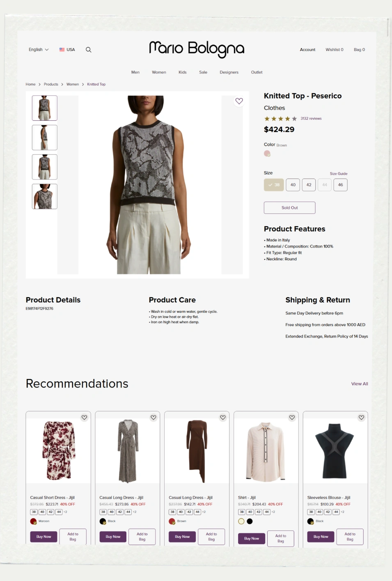Open the Designers menu item
The width and height of the screenshot is (392, 581).
click(229, 72)
